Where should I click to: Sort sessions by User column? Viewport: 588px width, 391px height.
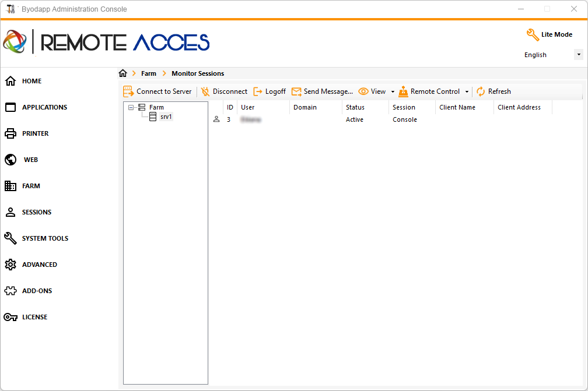pyautogui.click(x=263, y=107)
